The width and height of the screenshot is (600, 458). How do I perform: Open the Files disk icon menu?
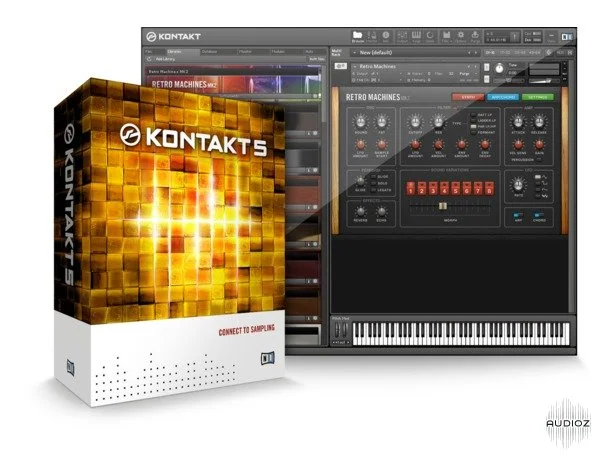click(x=446, y=36)
